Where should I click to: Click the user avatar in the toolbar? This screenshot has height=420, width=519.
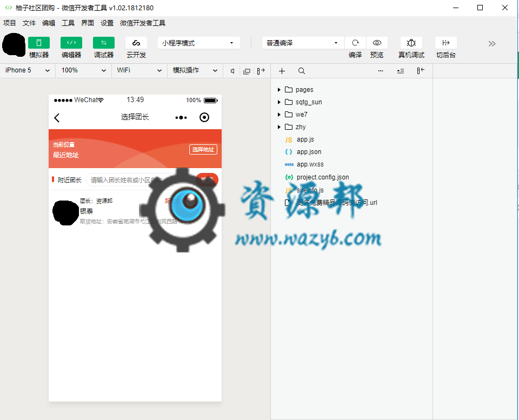tap(14, 45)
